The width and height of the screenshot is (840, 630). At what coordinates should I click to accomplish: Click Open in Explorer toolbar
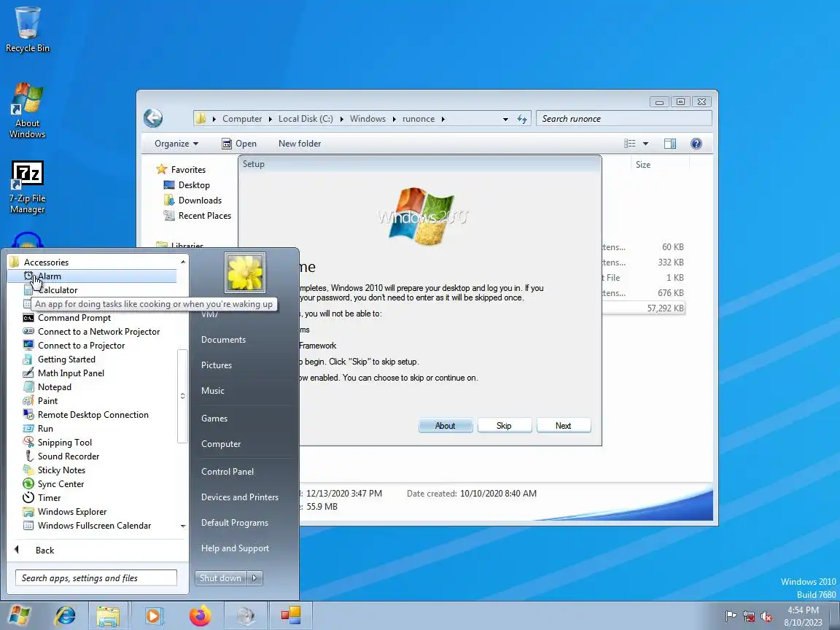coord(239,144)
